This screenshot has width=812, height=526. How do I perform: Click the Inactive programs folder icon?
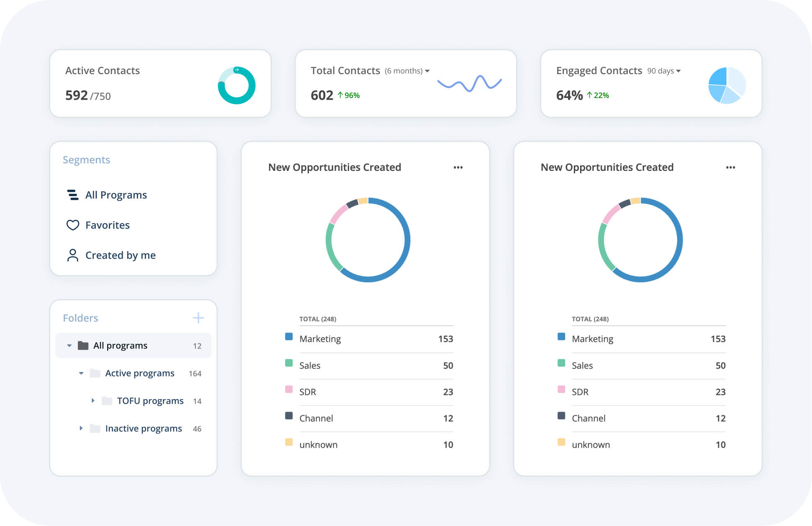point(95,428)
